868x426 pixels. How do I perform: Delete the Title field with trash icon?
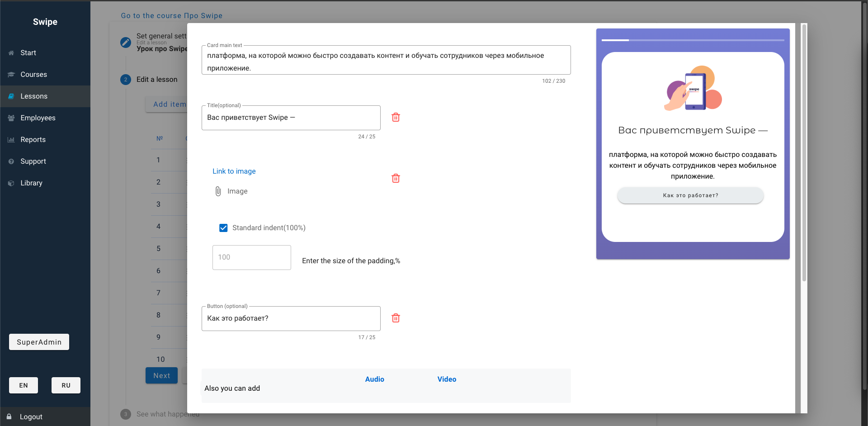[396, 118]
